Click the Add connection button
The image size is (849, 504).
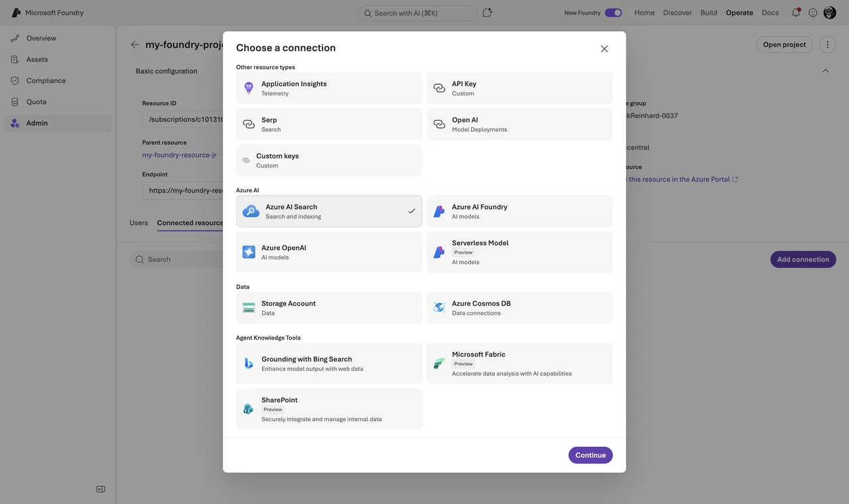pyautogui.click(x=803, y=259)
